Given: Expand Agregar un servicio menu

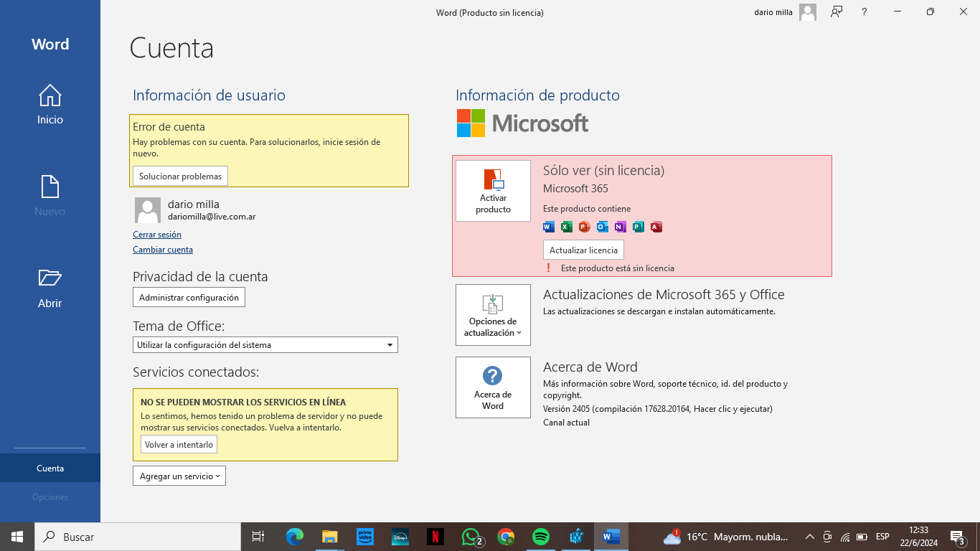Looking at the screenshot, I should pos(179,476).
